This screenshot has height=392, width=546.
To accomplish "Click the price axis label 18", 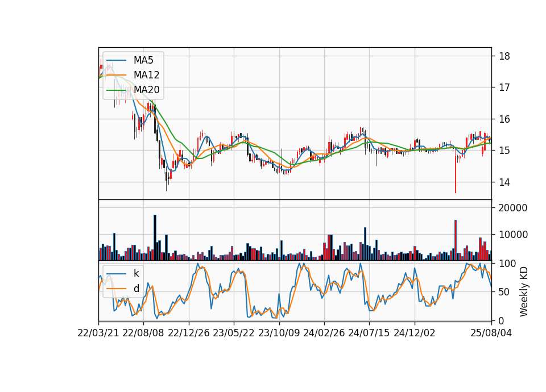I will point(504,56).
